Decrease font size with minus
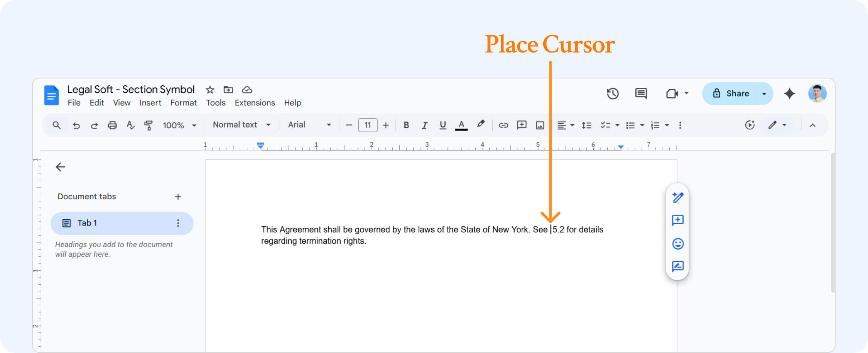Viewport: 868px width, 353px height. [349, 125]
